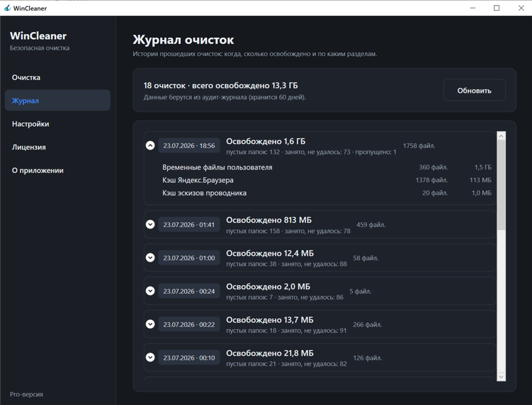Click the date badge 23.07.2026 · 01:00

point(189,258)
